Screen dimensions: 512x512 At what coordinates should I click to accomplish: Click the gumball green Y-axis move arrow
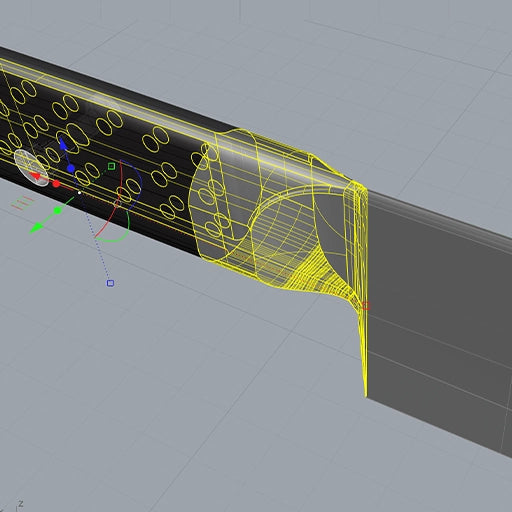(x=37, y=228)
